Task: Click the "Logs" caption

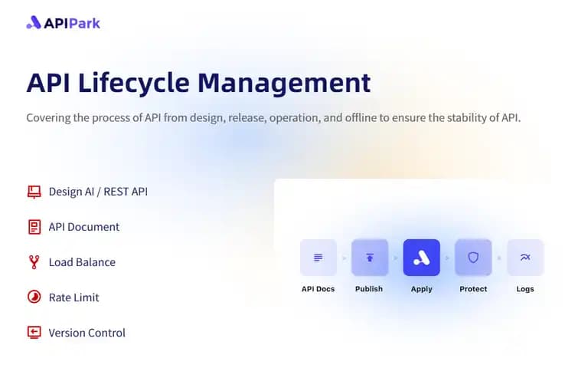Action: 525,290
